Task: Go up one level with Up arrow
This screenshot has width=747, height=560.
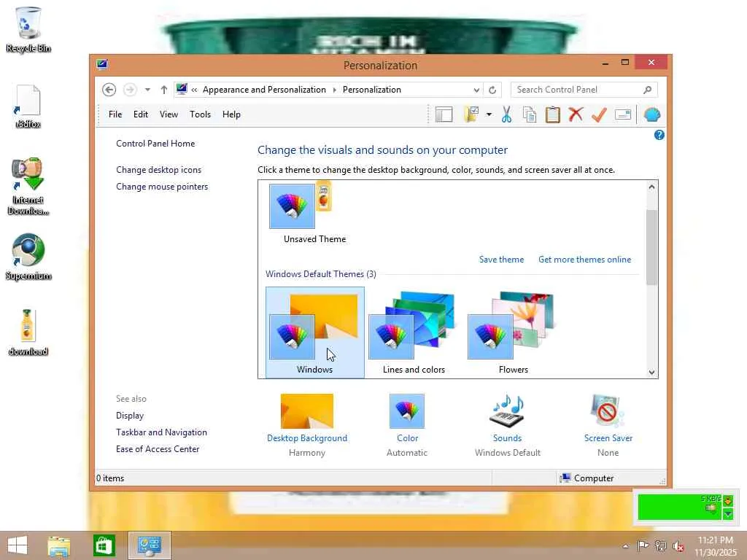Action: pos(164,90)
